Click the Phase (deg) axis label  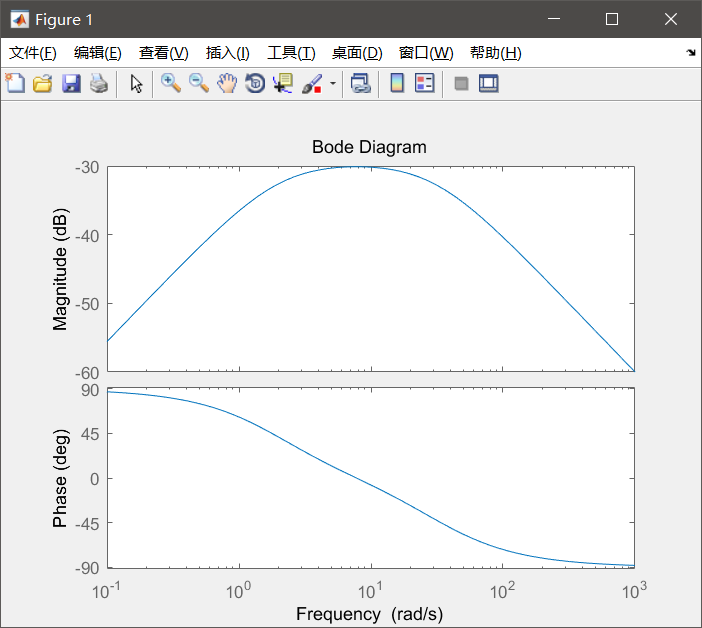tap(60, 478)
